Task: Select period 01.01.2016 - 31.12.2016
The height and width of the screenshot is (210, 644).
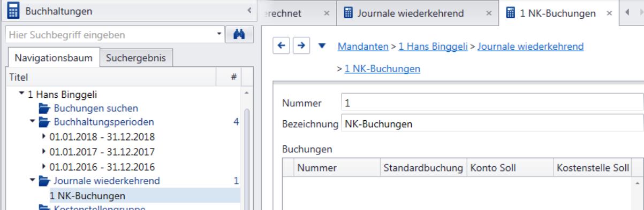Action: click(102, 167)
